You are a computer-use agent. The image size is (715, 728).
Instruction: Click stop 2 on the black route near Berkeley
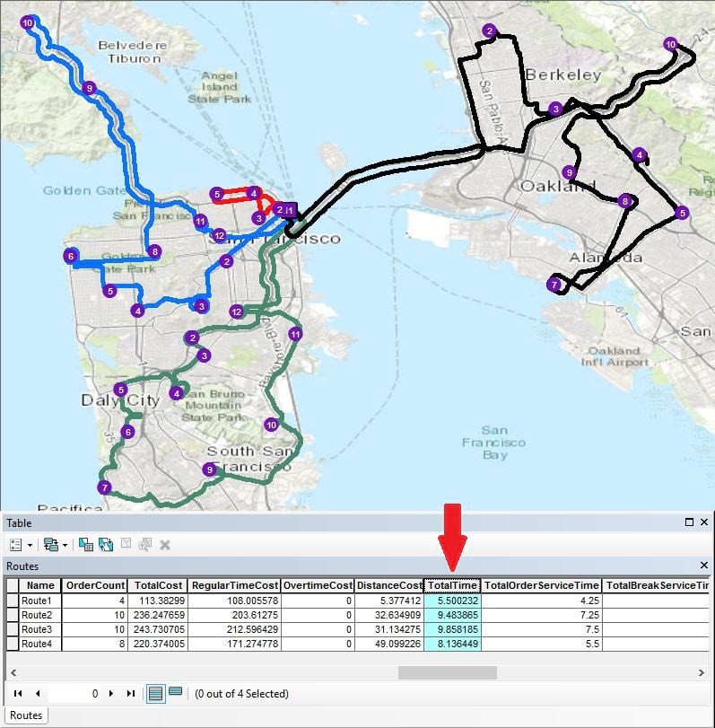tap(489, 31)
